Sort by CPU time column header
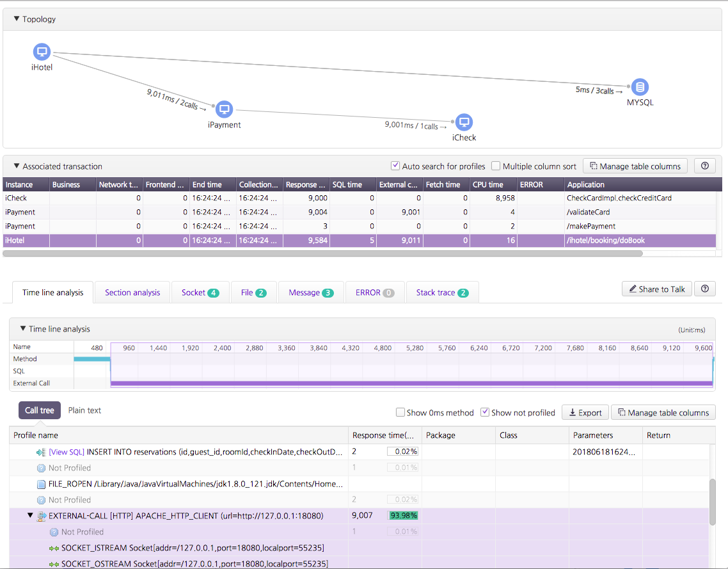The height and width of the screenshot is (569, 728). 493,184
